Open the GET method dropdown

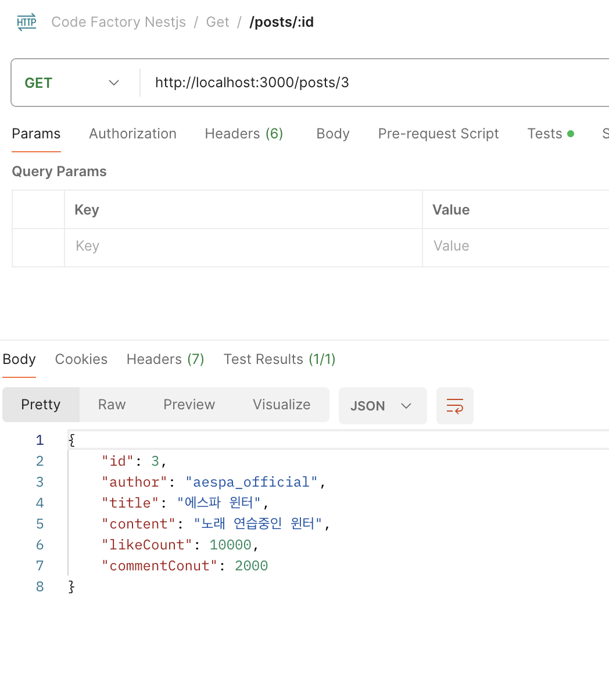click(72, 83)
